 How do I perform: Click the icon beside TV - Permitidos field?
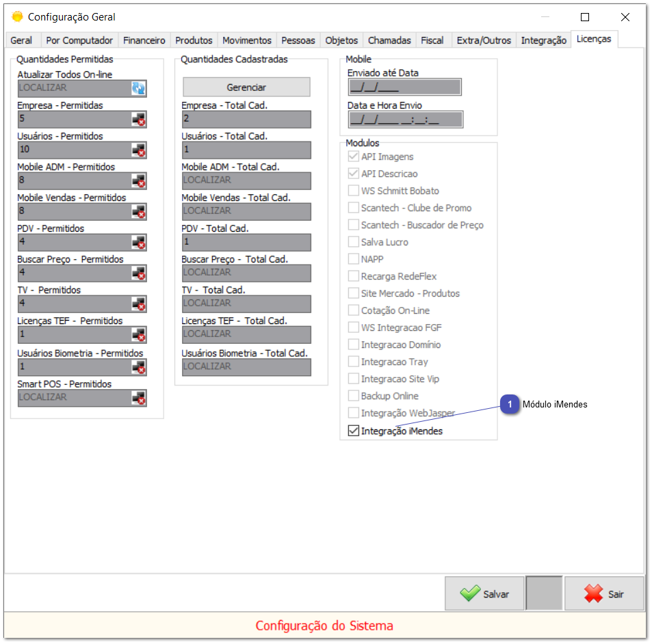coord(139,304)
